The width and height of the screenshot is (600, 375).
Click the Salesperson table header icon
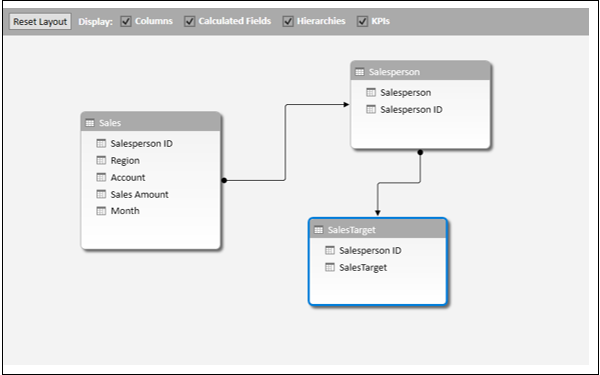(x=360, y=72)
